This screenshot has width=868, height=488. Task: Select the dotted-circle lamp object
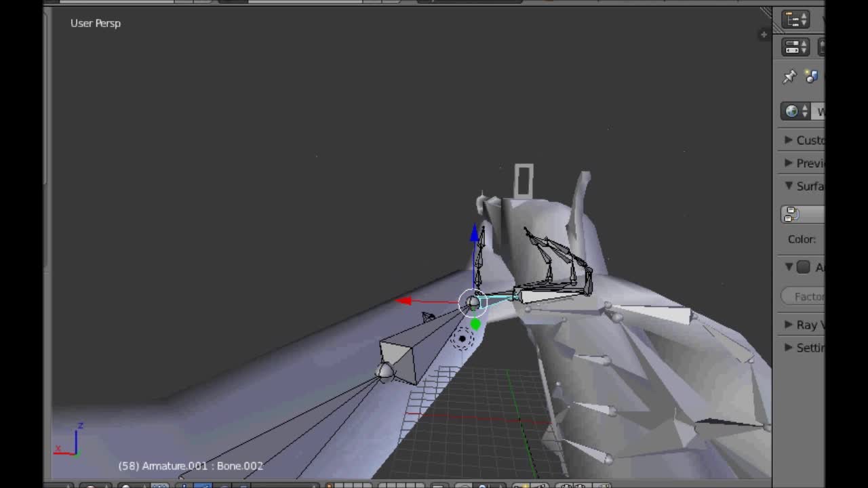[462, 338]
